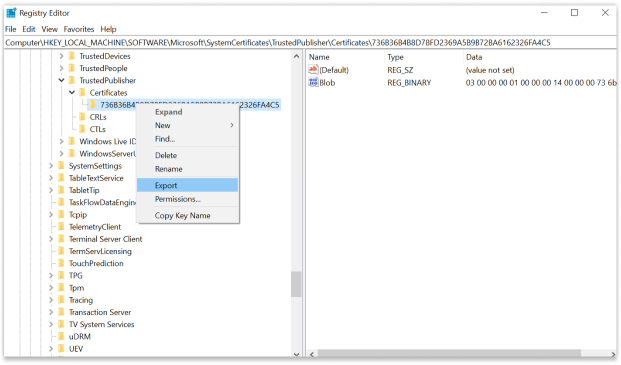Click the TrustedPublisher folder icon
621x365 pixels.
coord(72,81)
